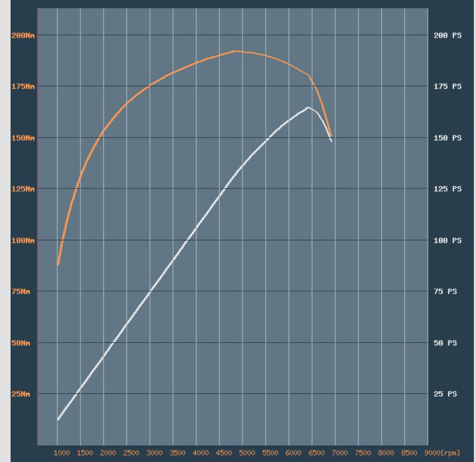Click the 125 PS power axis label
Screen dimensions: 476x462
447,189
